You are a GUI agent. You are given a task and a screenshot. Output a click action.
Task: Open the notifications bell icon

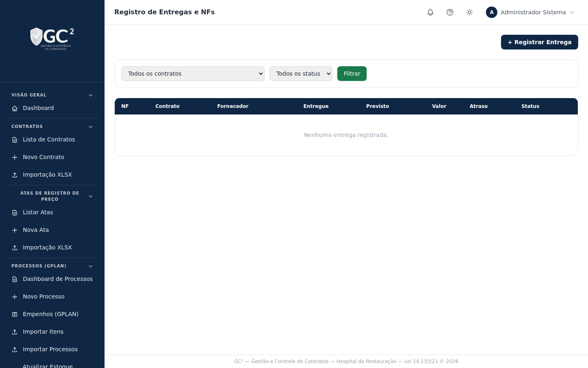pos(430,12)
